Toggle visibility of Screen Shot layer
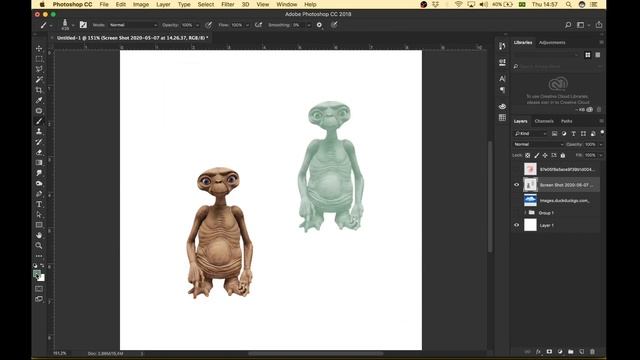The height and width of the screenshot is (360, 640). tap(516, 185)
